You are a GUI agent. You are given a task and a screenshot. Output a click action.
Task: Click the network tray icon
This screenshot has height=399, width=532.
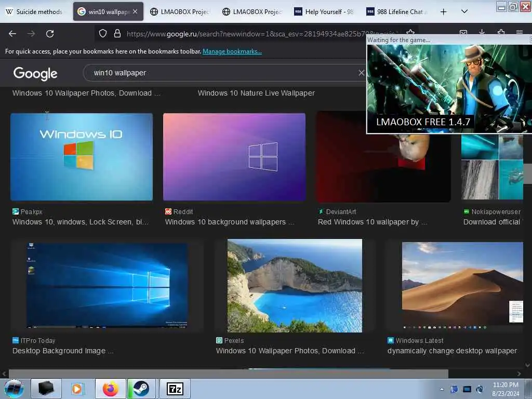(x=467, y=389)
